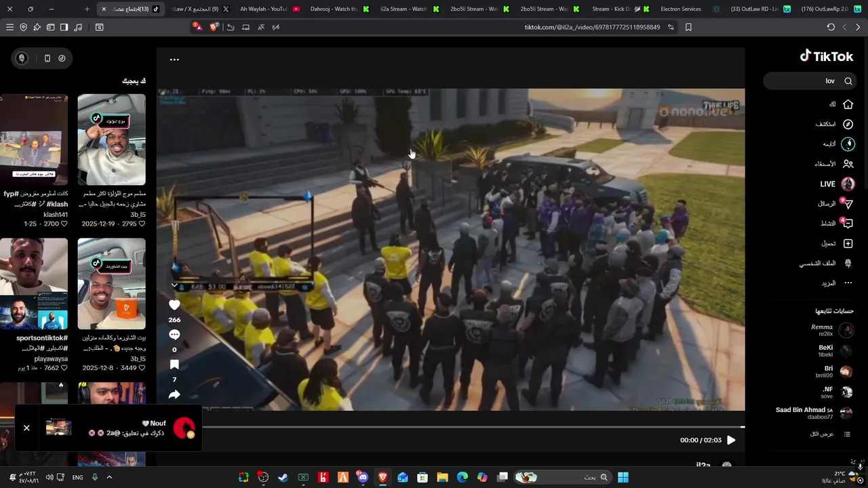This screenshot has width=868, height=488.
Task: Save the video with the bookmark icon
Action: [174, 365]
